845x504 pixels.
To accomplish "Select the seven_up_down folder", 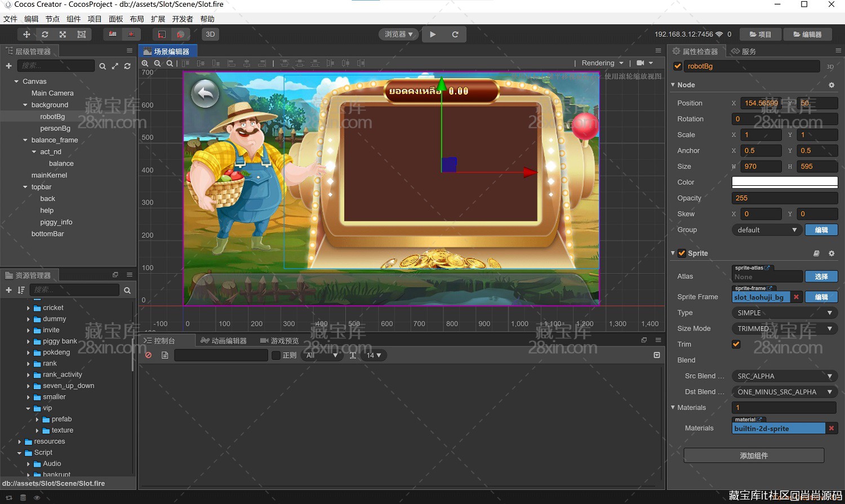I will click(x=68, y=386).
